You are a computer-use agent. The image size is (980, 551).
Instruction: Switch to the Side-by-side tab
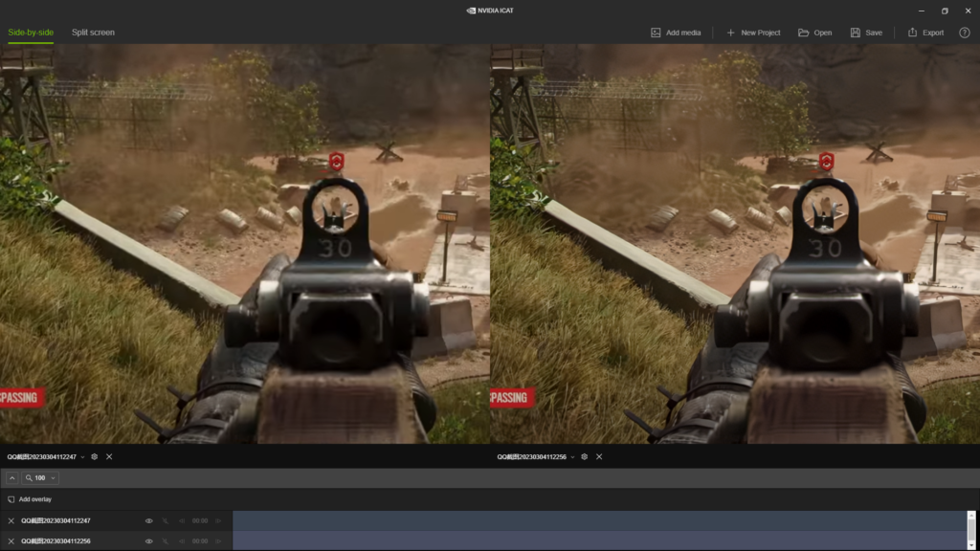pyautogui.click(x=31, y=33)
